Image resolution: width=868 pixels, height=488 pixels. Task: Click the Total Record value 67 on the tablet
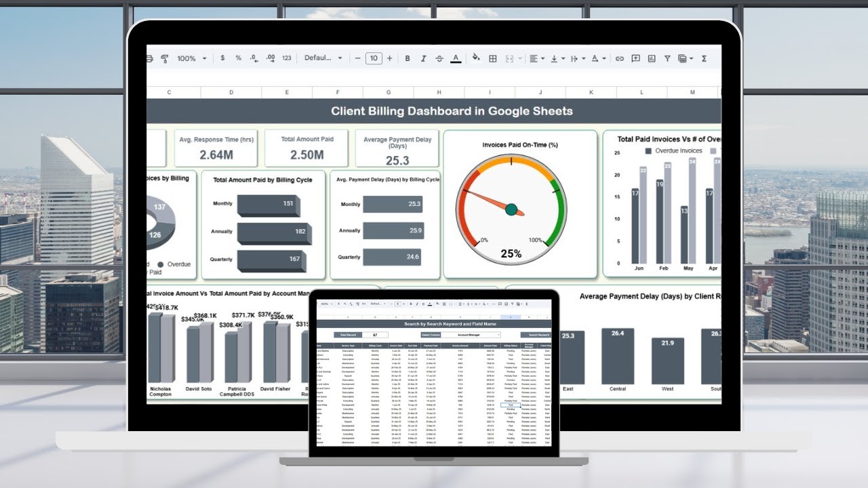pos(375,335)
